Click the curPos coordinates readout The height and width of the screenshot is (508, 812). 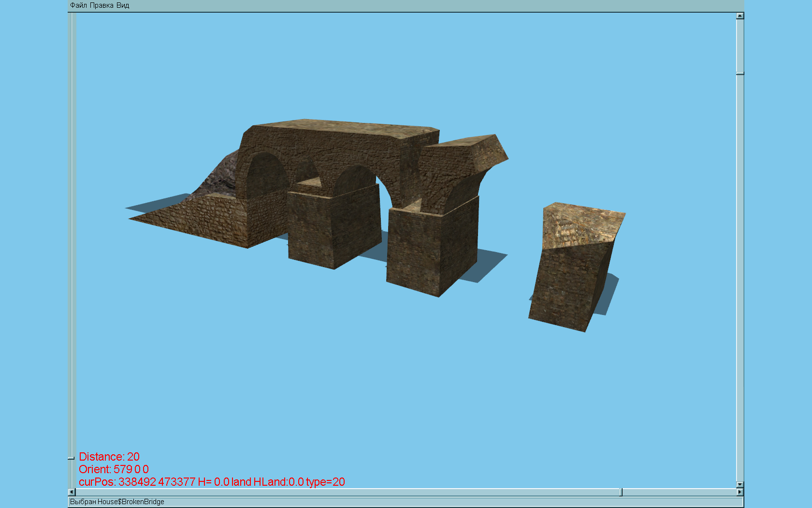(x=212, y=482)
